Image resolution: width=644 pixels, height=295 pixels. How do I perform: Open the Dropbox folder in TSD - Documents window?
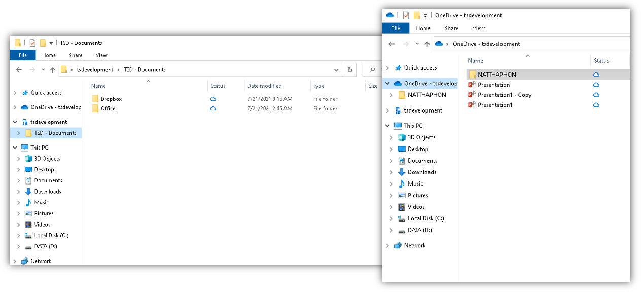[x=111, y=99]
